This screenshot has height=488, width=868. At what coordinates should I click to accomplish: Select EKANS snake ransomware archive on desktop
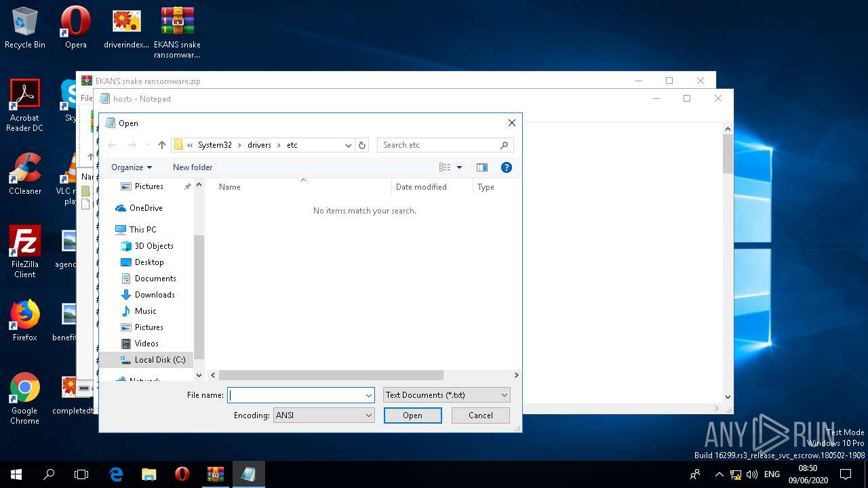(x=177, y=33)
